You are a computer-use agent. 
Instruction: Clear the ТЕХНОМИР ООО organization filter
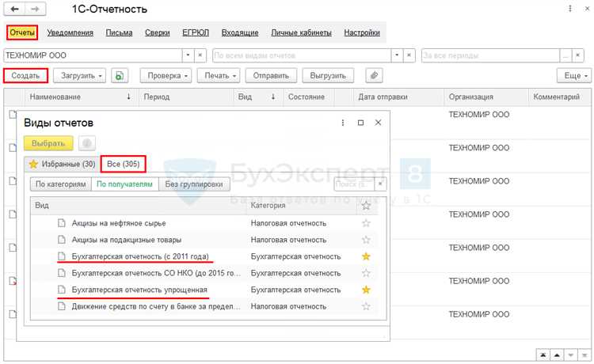pos(200,55)
